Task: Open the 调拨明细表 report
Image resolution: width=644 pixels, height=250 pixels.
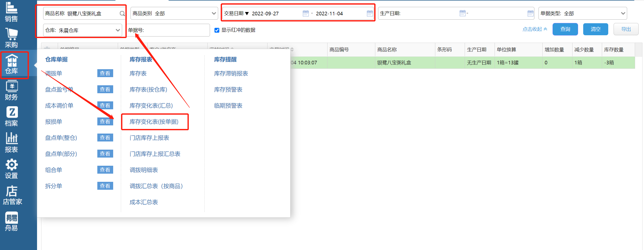Action: [144, 170]
